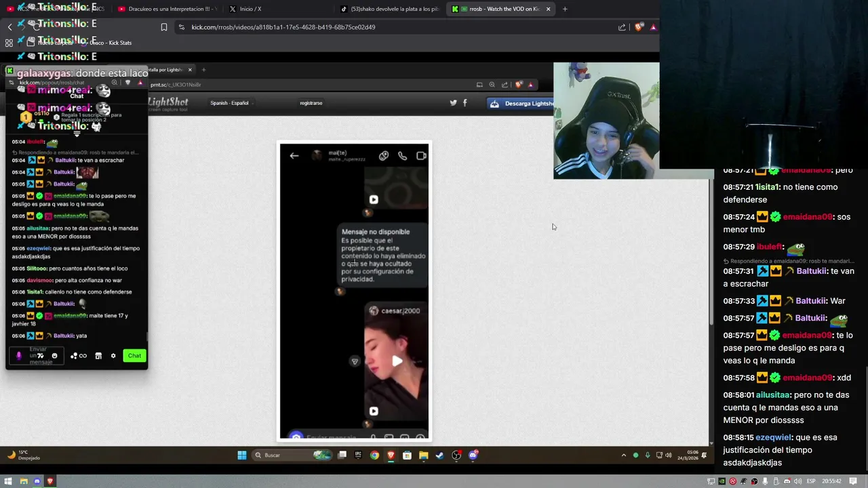Viewport: 868px width, 488px height.
Task: Click the volume icon in the streamed taskbar tray
Action: click(x=669, y=455)
